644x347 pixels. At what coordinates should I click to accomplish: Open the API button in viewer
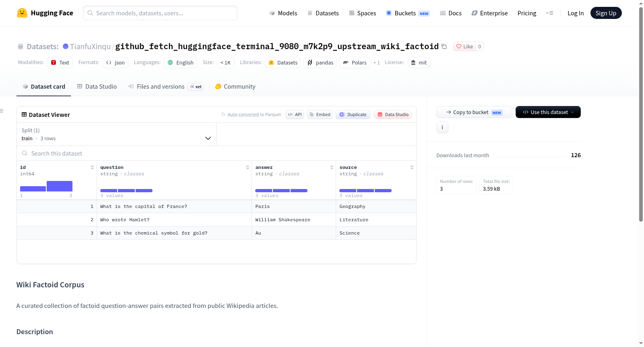coord(295,114)
